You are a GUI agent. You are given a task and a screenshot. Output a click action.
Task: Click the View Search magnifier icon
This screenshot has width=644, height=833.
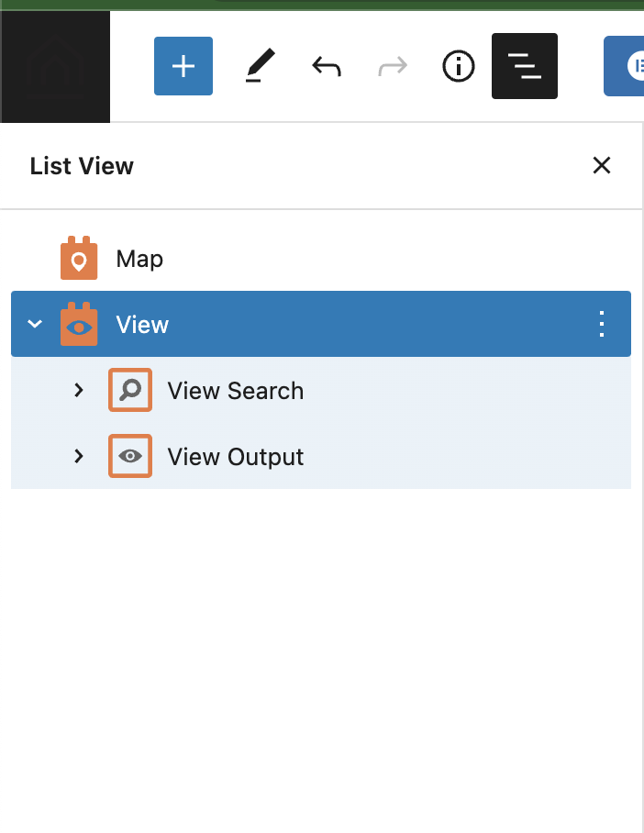(130, 390)
